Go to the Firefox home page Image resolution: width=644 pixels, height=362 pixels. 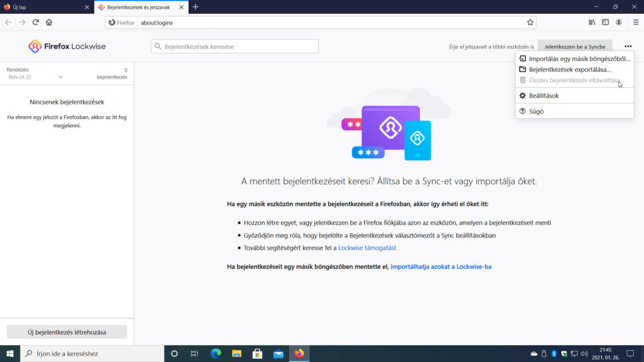coord(49,22)
